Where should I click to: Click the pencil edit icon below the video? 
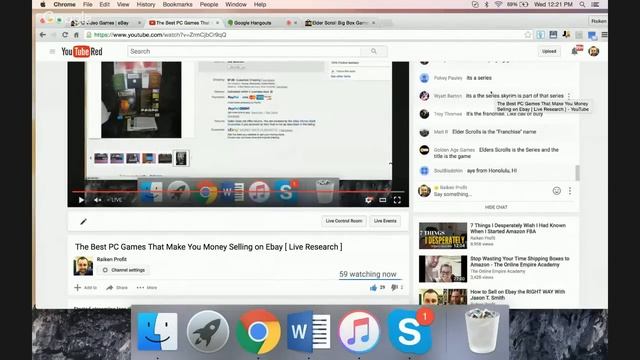pos(83,221)
